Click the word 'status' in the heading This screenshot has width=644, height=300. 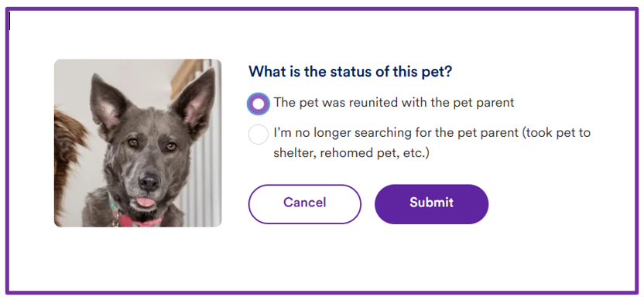pyautogui.click(x=351, y=71)
